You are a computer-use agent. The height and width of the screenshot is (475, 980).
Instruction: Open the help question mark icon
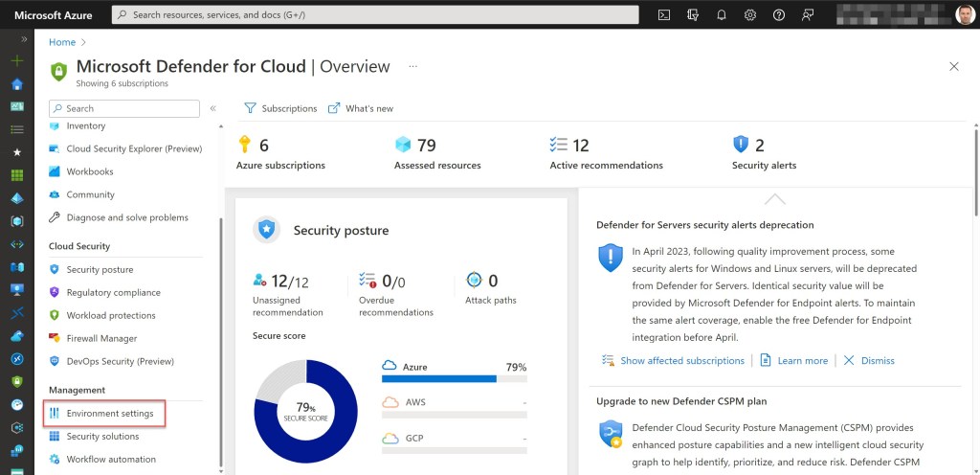coord(779,14)
